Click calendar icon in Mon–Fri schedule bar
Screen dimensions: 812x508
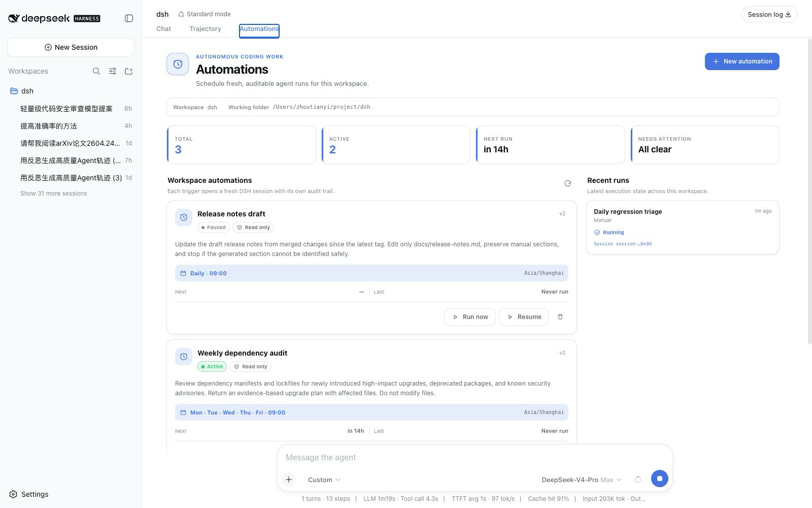[183, 412]
